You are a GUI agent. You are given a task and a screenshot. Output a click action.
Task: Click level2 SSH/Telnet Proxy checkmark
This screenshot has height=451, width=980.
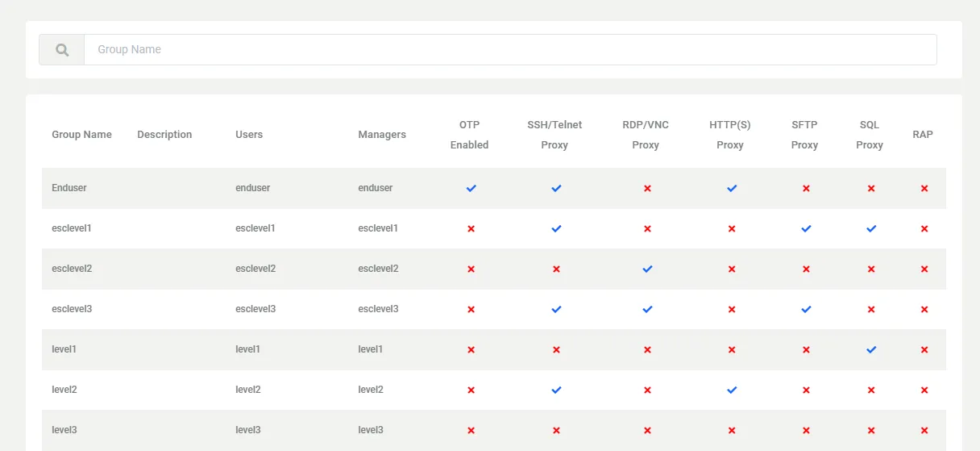[556, 390]
